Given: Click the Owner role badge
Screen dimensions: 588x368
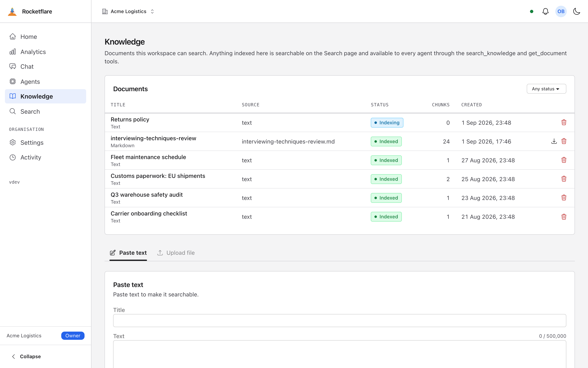Looking at the screenshot, I should click(73, 336).
